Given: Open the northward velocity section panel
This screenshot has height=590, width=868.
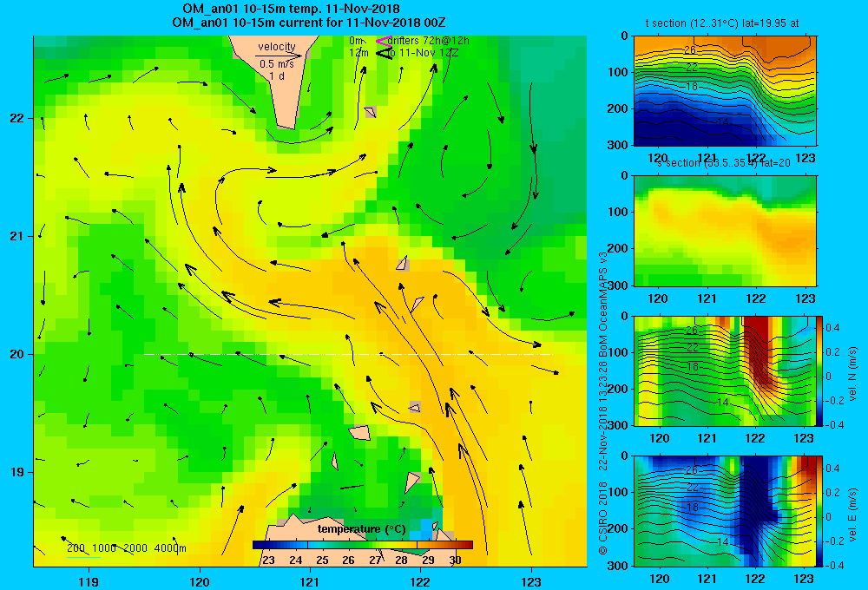Looking at the screenshot, I should pos(725,370).
